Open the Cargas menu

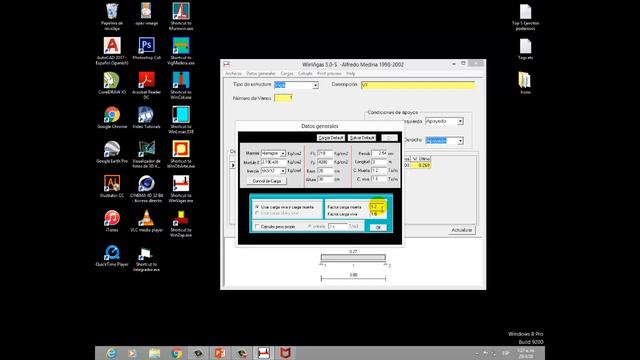coord(287,73)
